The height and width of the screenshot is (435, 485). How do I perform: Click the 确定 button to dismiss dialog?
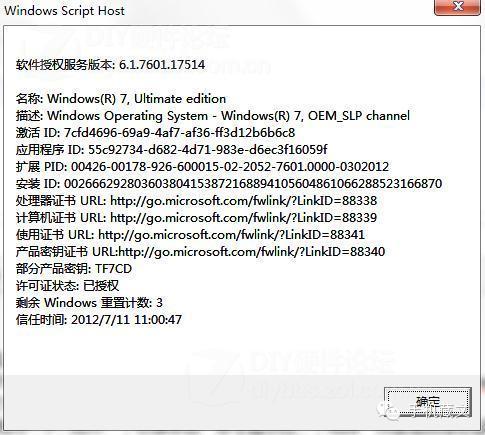428,402
